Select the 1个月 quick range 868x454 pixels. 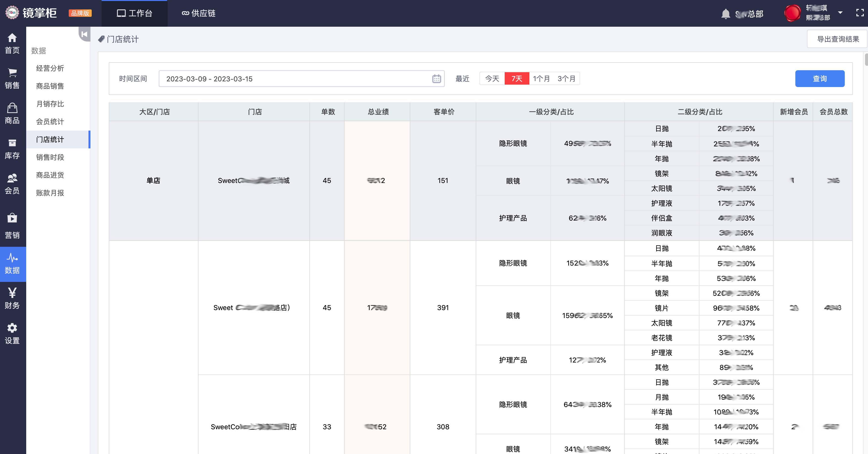tap(542, 79)
